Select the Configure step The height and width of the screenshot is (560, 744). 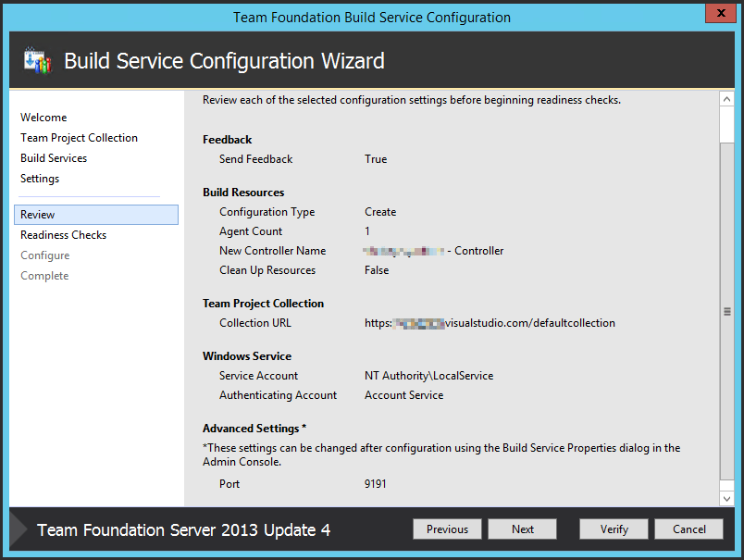point(45,255)
